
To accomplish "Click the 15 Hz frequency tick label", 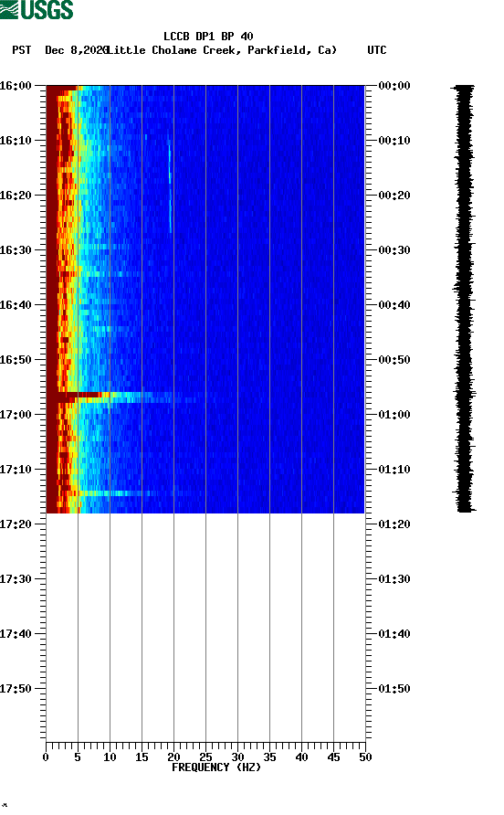I will click(x=142, y=757).
